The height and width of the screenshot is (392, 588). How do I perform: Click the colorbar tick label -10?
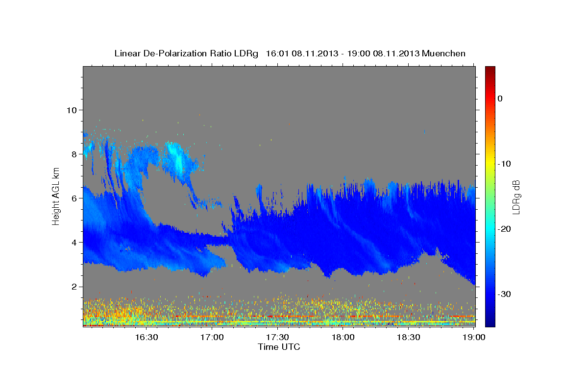505,164
